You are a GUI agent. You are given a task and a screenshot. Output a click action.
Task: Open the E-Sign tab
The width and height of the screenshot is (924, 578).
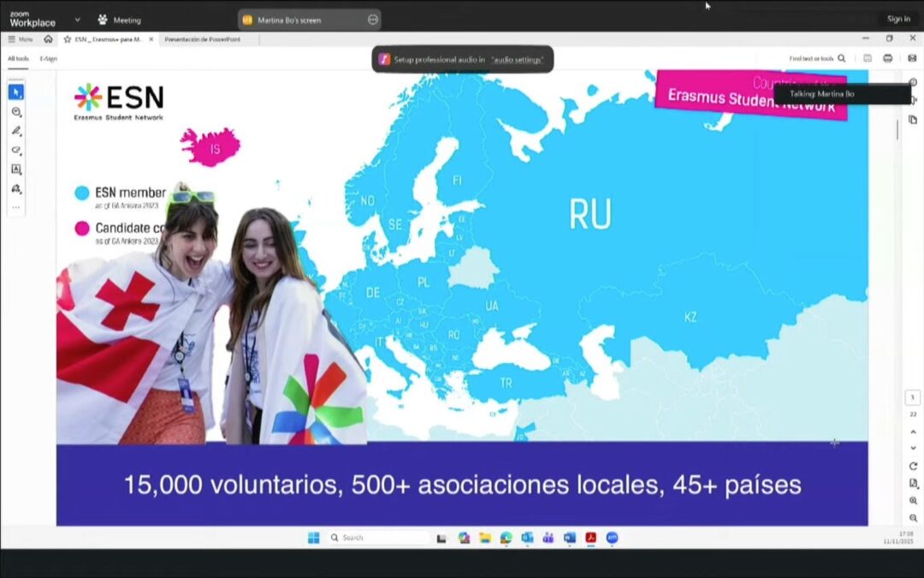point(49,58)
